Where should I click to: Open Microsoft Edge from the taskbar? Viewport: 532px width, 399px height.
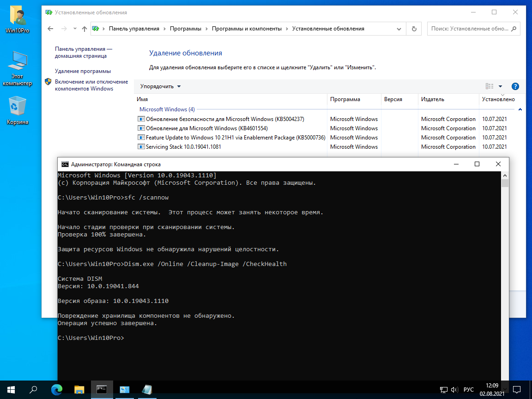click(x=57, y=389)
